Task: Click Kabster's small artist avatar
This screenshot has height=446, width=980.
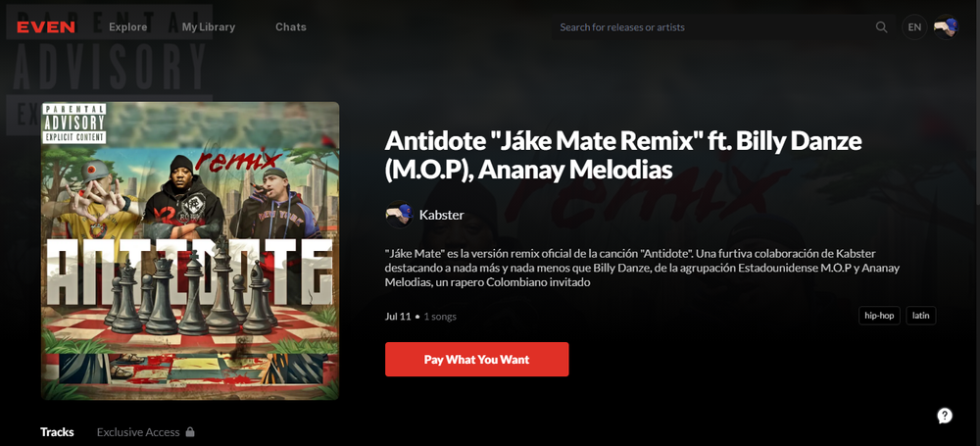Action: tap(400, 216)
